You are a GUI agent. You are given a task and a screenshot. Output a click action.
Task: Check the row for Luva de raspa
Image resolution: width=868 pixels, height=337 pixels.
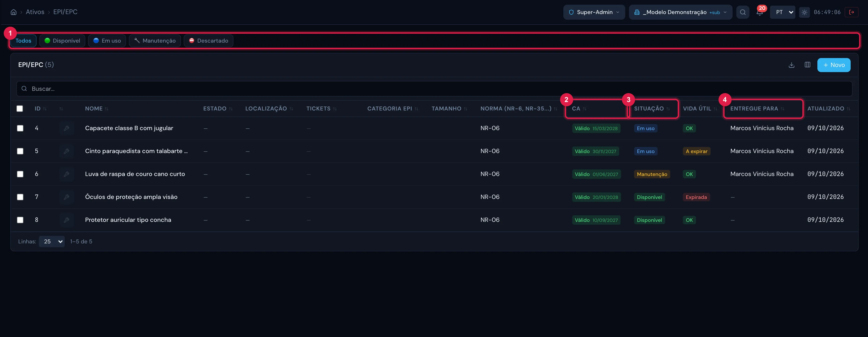(20, 174)
